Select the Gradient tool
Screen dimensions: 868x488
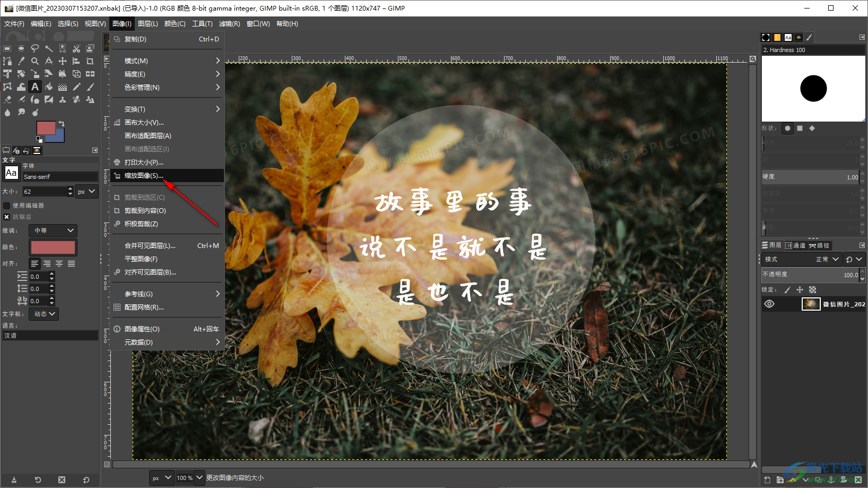pos(63,87)
